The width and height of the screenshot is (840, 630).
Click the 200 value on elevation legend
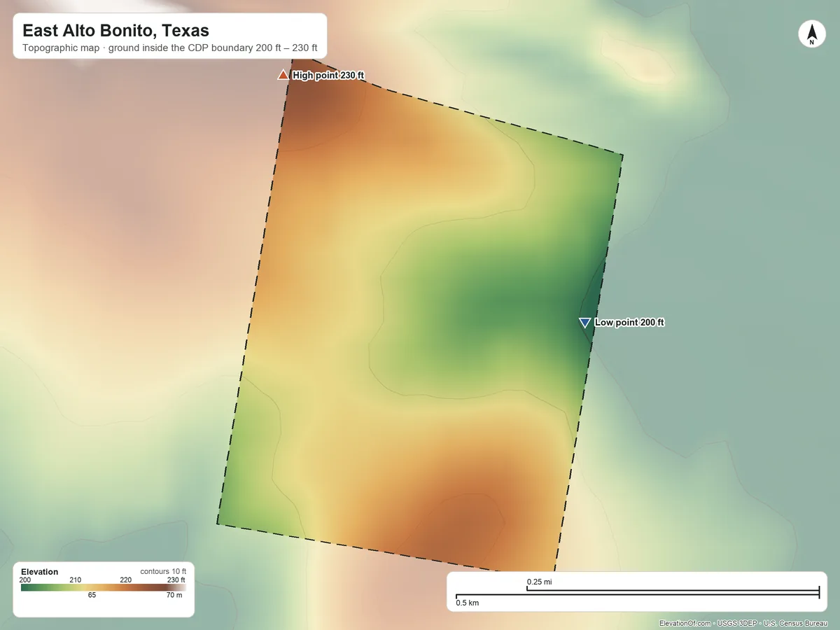25,580
